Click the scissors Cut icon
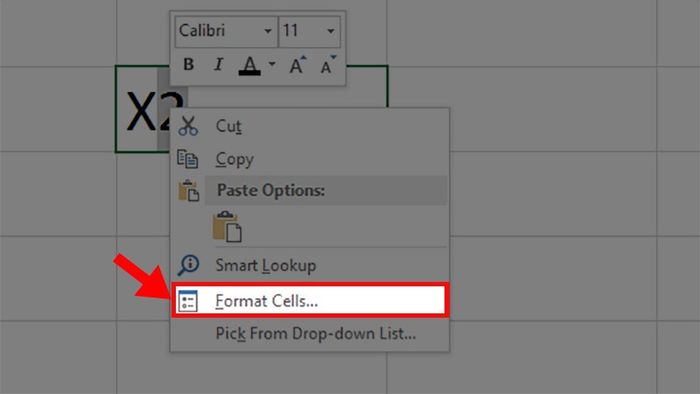The image size is (700, 394). point(188,126)
